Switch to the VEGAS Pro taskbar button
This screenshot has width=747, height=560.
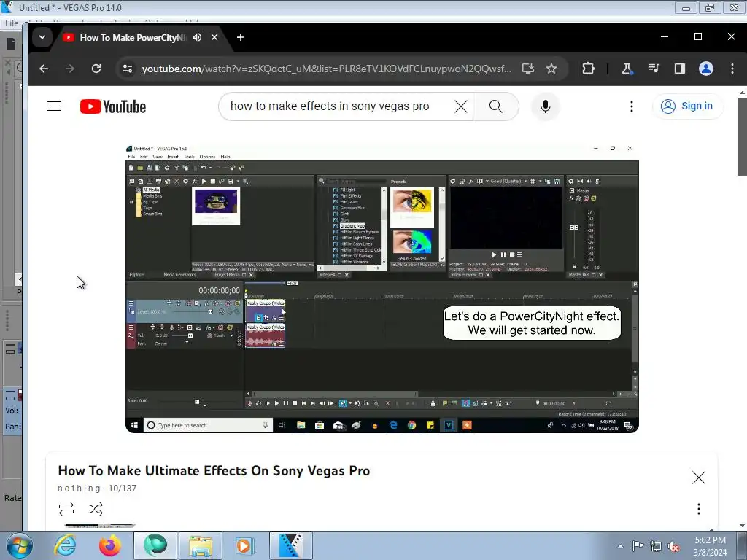(x=290, y=545)
